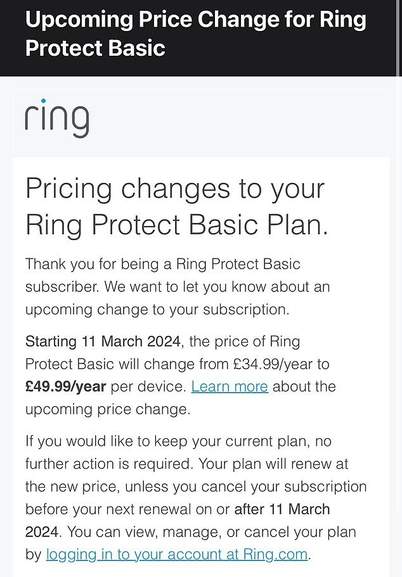Click the words 'per device.'

tap(149, 386)
